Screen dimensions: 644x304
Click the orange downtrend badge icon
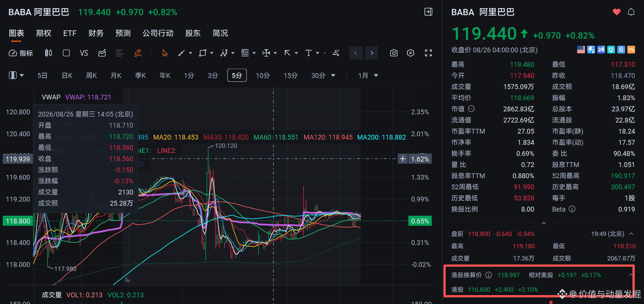(631, 50)
